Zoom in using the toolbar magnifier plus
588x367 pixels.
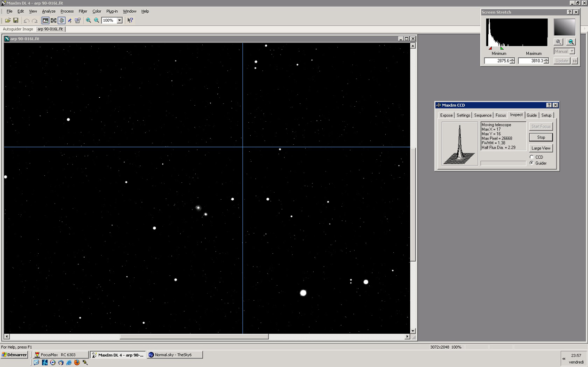88,21
